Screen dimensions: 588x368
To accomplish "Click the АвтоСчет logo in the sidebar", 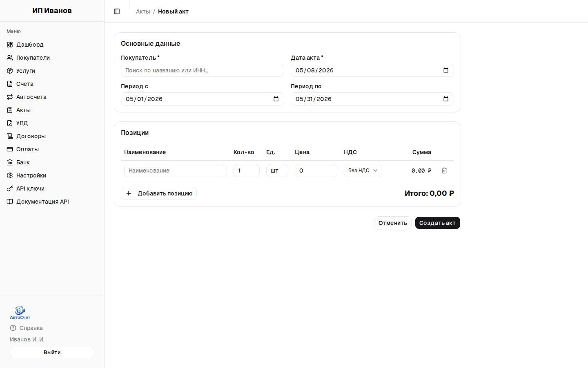I will tap(20, 312).
